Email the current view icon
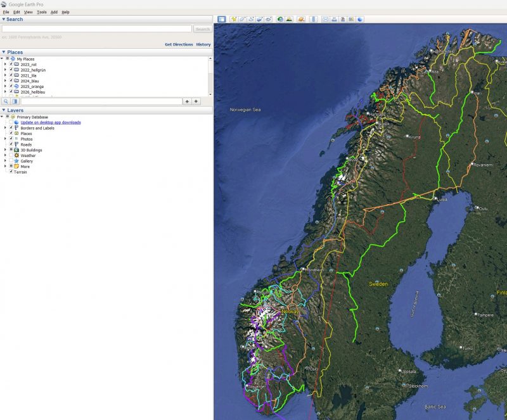Viewport: 507px width, 420px height. (x=325, y=20)
